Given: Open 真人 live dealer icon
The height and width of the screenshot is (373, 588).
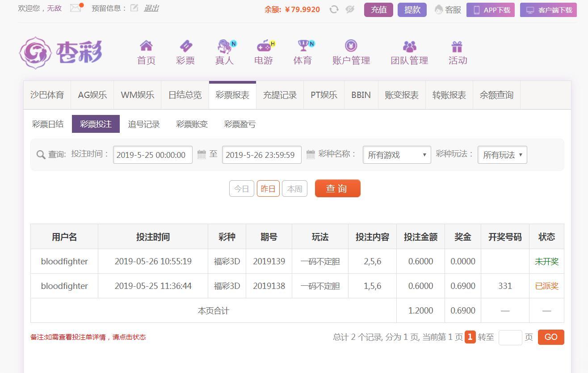Looking at the screenshot, I should [x=225, y=46].
